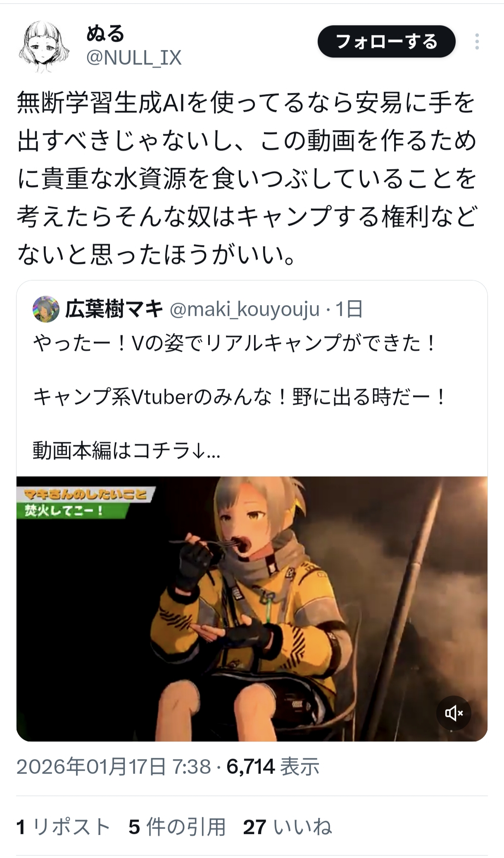The image size is (504, 858).
Task: Open the three-dot more options menu
Action: (x=477, y=42)
